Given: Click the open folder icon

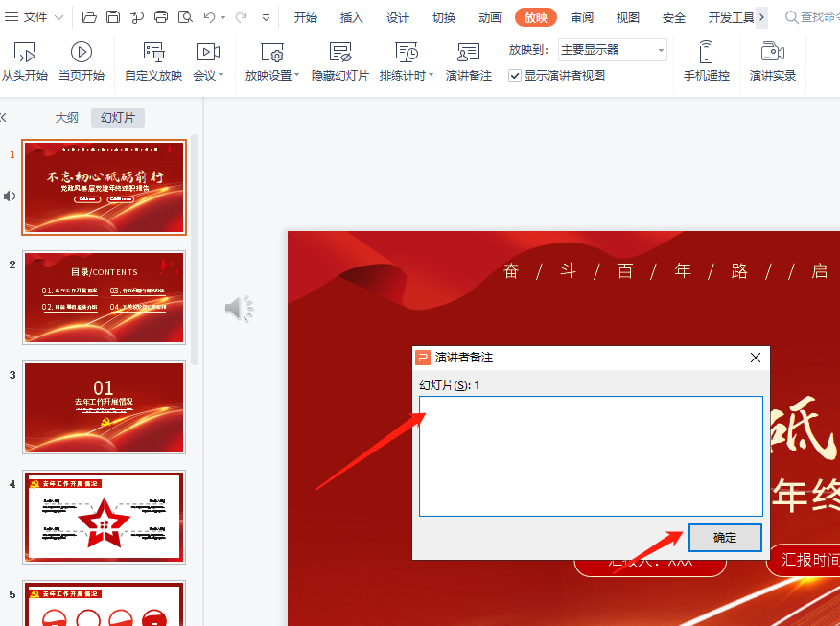Looking at the screenshot, I should click(89, 17).
